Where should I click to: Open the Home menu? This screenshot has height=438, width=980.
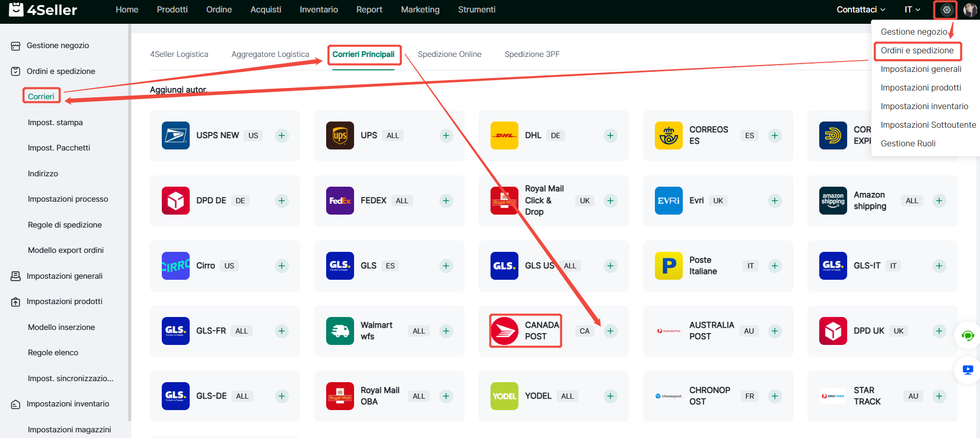127,10
